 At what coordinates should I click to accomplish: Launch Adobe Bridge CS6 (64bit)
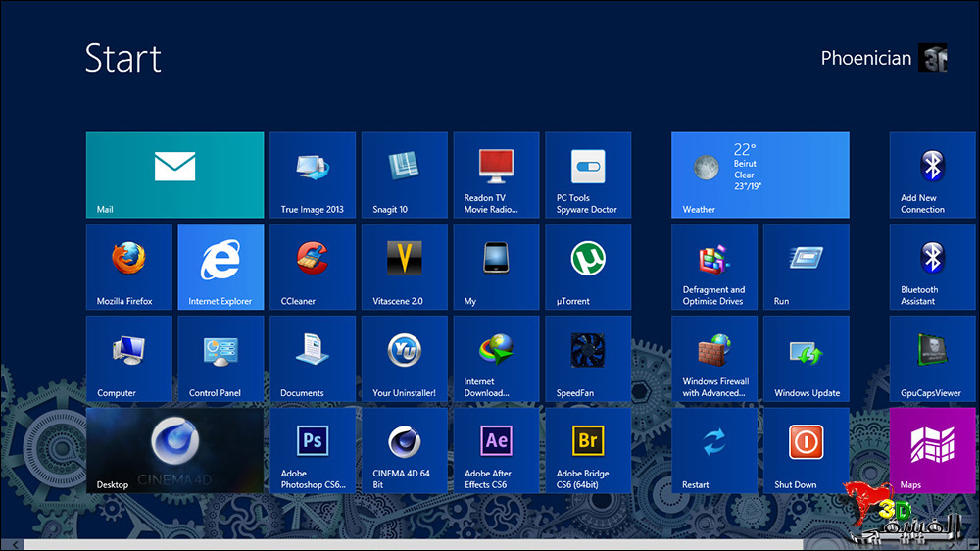click(x=588, y=450)
